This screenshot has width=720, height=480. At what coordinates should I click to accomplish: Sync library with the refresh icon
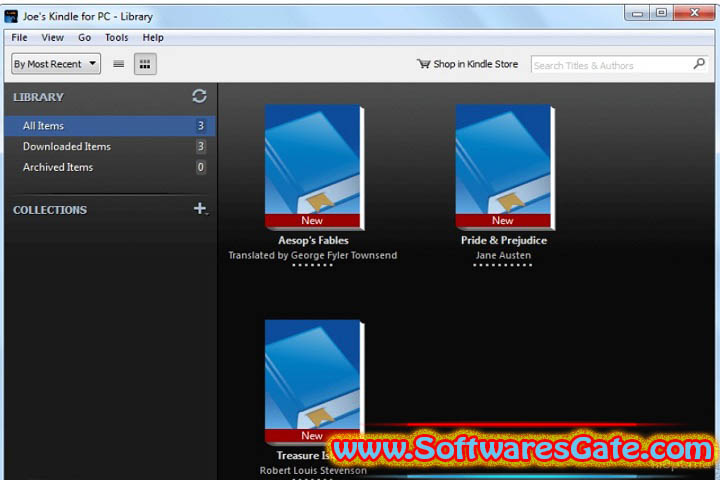click(199, 96)
